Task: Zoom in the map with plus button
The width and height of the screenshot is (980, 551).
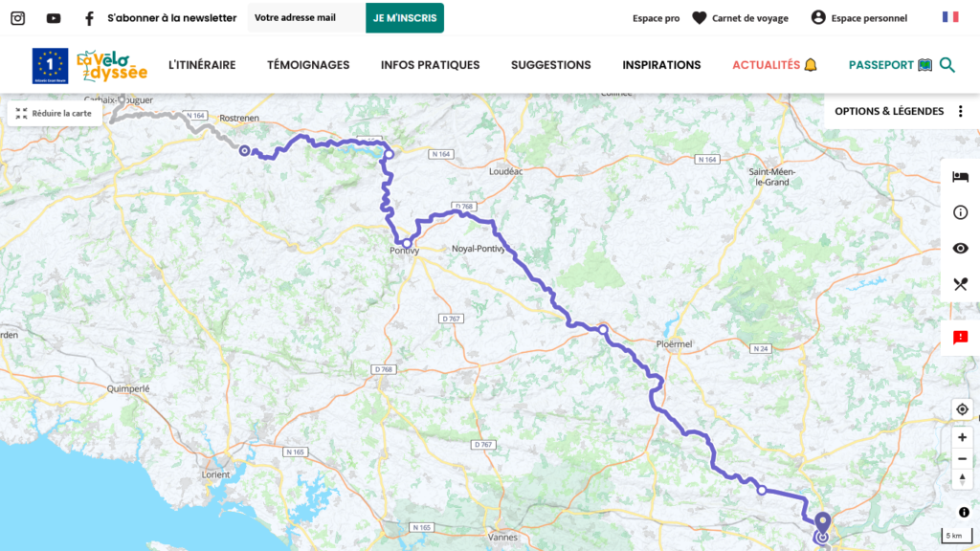Action: click(x=963, y=437)
